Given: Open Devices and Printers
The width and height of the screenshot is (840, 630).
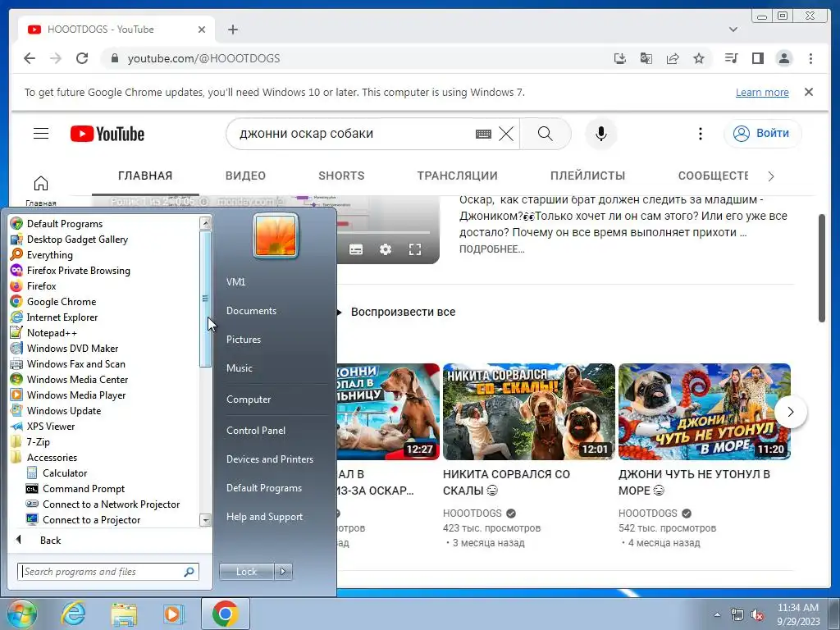Looking at the screenshot, I should 269,459.
